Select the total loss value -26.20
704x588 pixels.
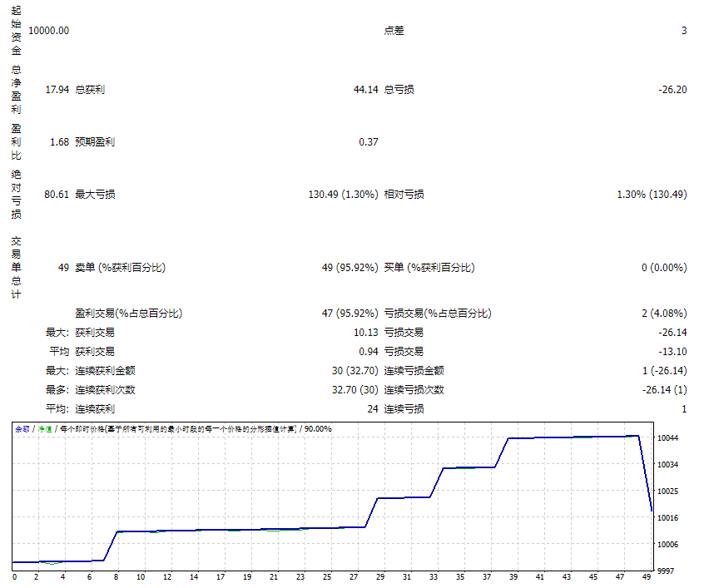672,90
